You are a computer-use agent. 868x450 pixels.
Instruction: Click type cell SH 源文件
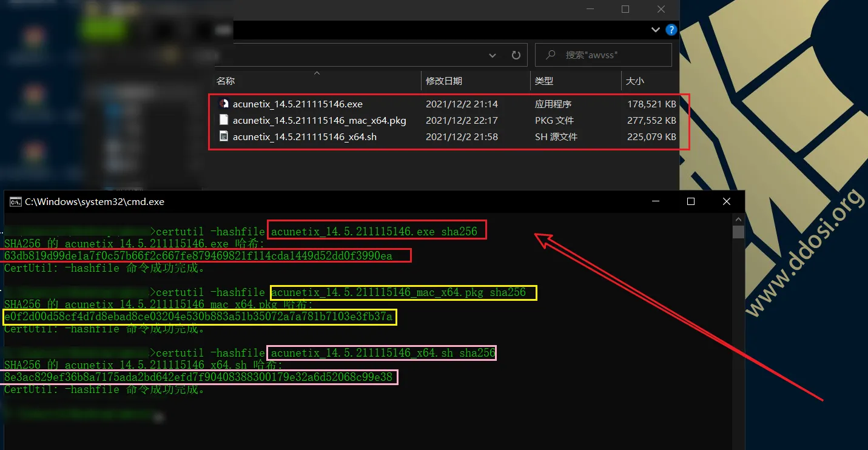click(556, 137)
